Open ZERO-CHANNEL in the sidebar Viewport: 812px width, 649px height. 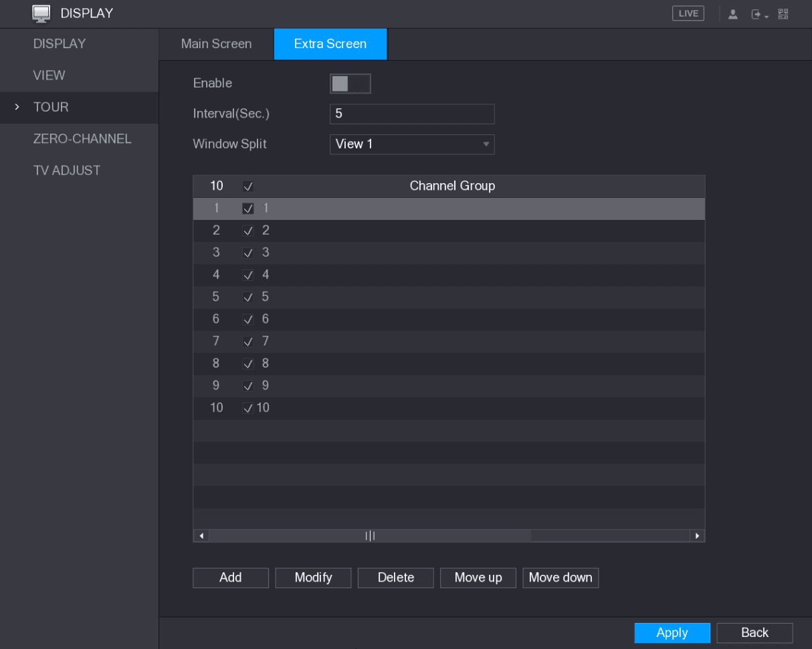coord(79,139)
